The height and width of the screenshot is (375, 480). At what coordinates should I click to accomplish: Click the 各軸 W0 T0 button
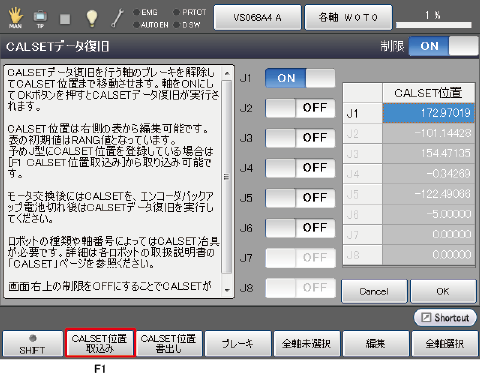click(348, 17)
